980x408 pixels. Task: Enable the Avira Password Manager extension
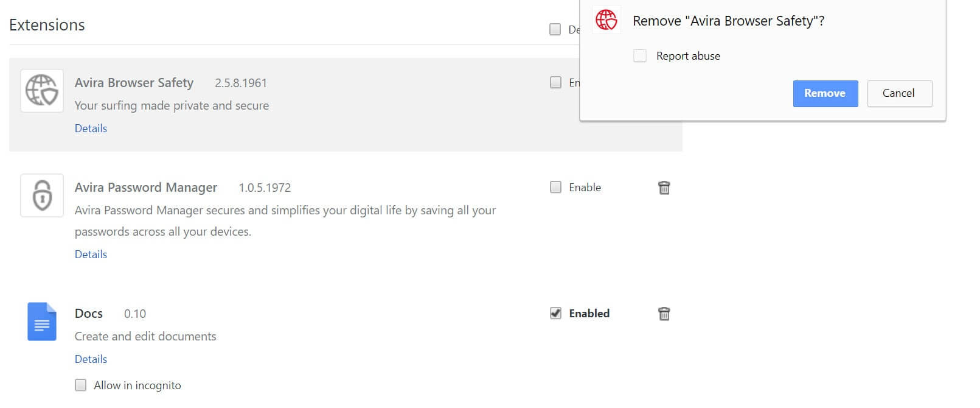pos(555,187)
